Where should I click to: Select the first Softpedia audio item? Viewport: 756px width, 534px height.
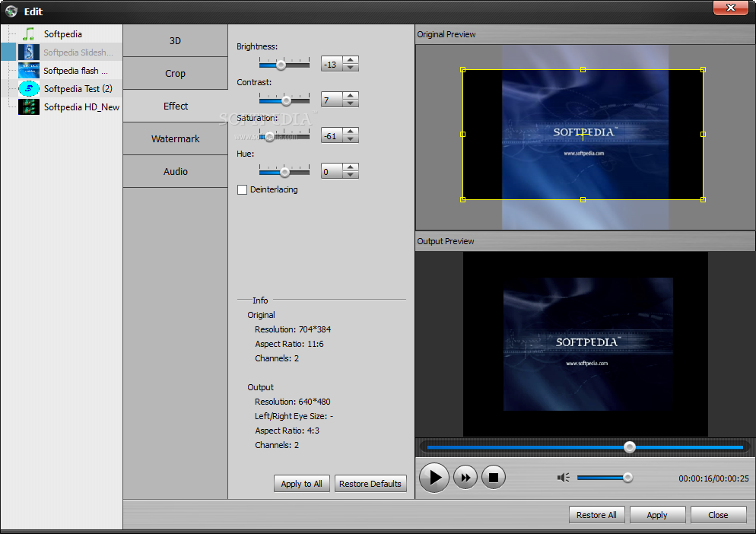pyautogui.click(x=62, y=33)
